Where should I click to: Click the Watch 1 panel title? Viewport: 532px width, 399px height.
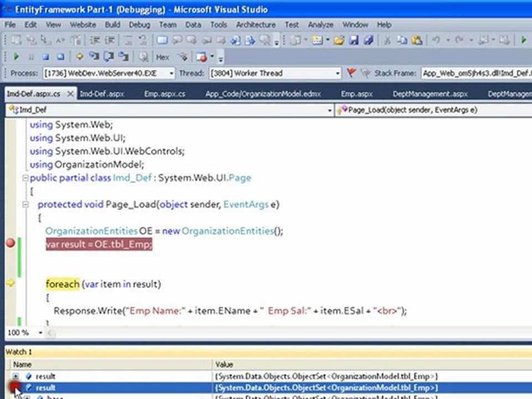(x=19, y=352)
